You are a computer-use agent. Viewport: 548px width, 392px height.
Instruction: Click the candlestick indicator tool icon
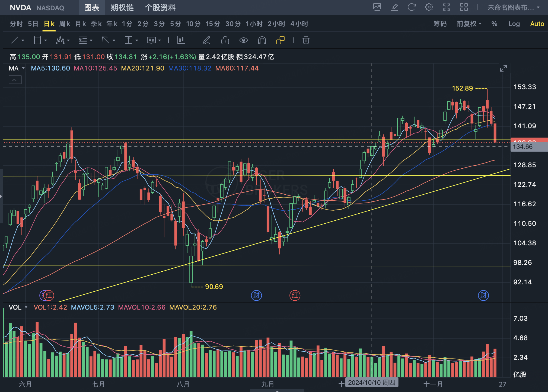coord(181,40)
